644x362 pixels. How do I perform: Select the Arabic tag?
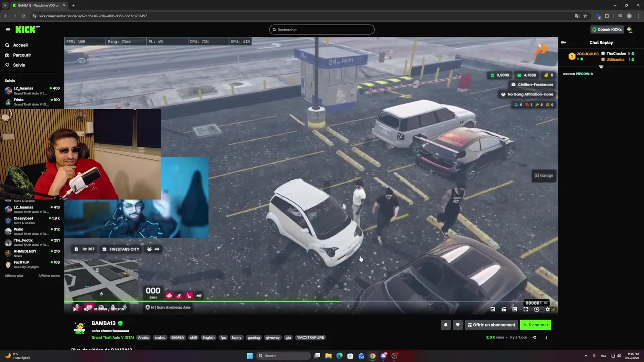[x=143, y=337]
